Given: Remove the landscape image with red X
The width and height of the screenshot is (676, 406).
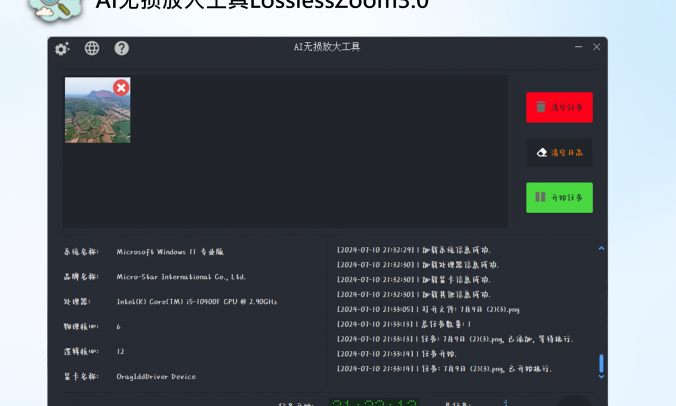Looking at the screenshot, I should tap(121, 87).
